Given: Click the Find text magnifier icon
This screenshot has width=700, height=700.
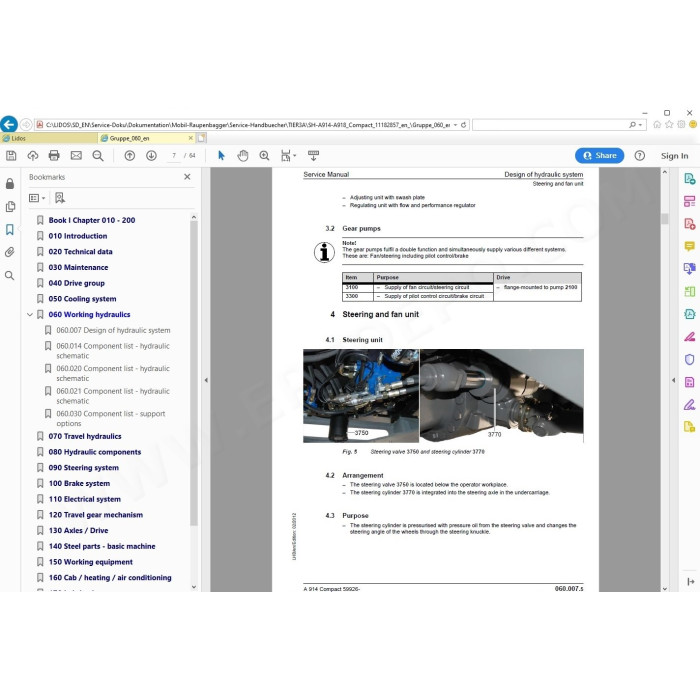Looking at the screenshot, I should tap(98, 155).
